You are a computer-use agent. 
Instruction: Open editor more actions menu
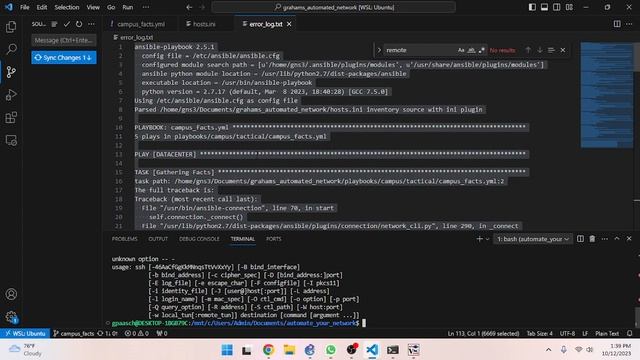629,24
